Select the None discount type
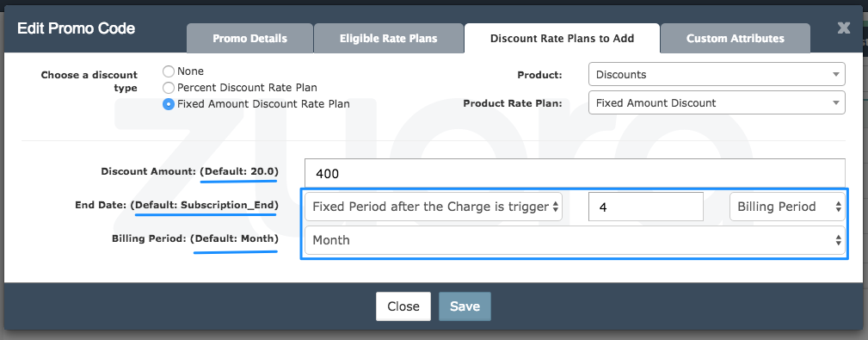 [169, 71]
